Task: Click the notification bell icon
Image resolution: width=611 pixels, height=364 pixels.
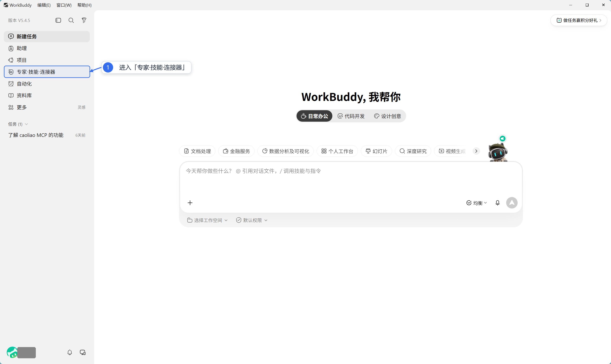Action: coord(70,353)
